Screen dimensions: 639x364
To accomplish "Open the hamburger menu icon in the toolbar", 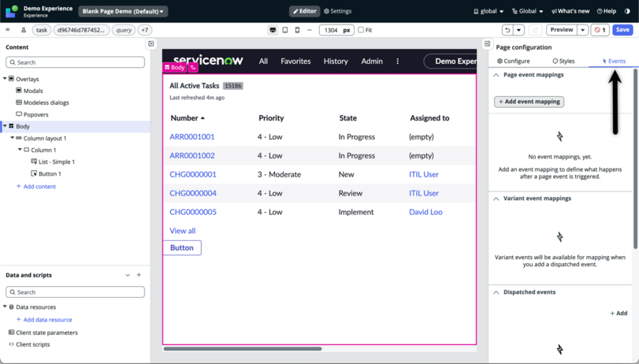I will 7,30.
